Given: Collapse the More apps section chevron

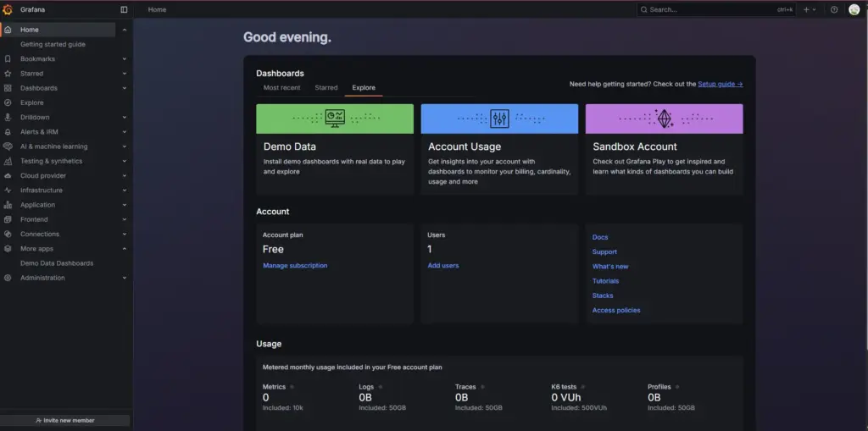Looking at the screenshot, I should [125, 249].
